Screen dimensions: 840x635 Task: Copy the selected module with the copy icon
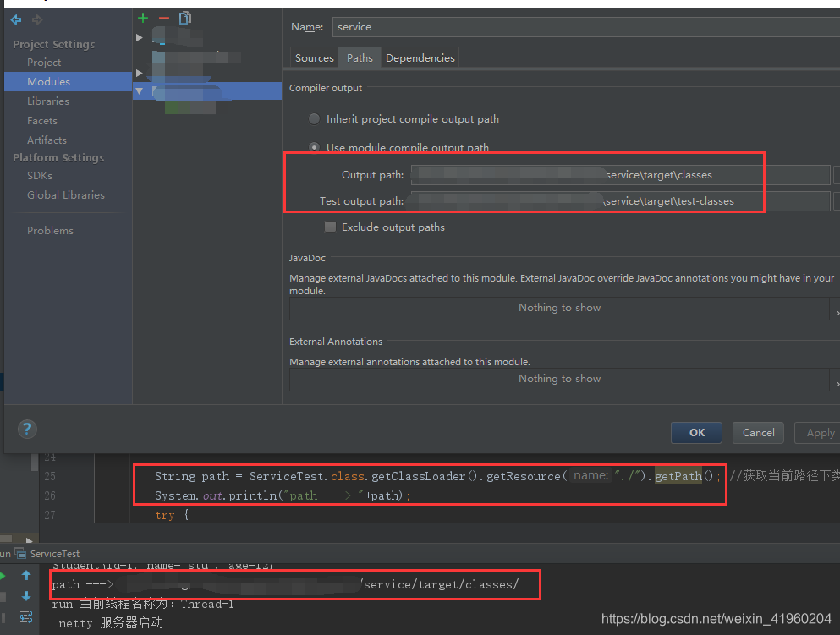tap(184, 19)
